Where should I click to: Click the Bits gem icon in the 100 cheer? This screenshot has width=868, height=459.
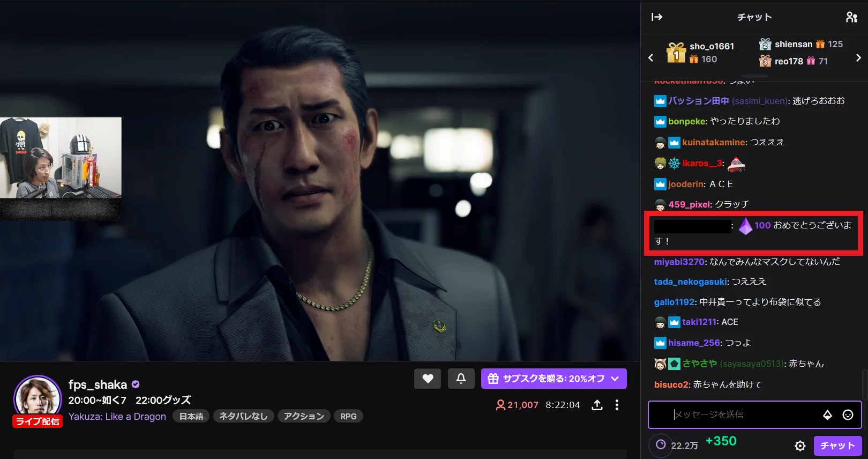[x=746, y=226]
